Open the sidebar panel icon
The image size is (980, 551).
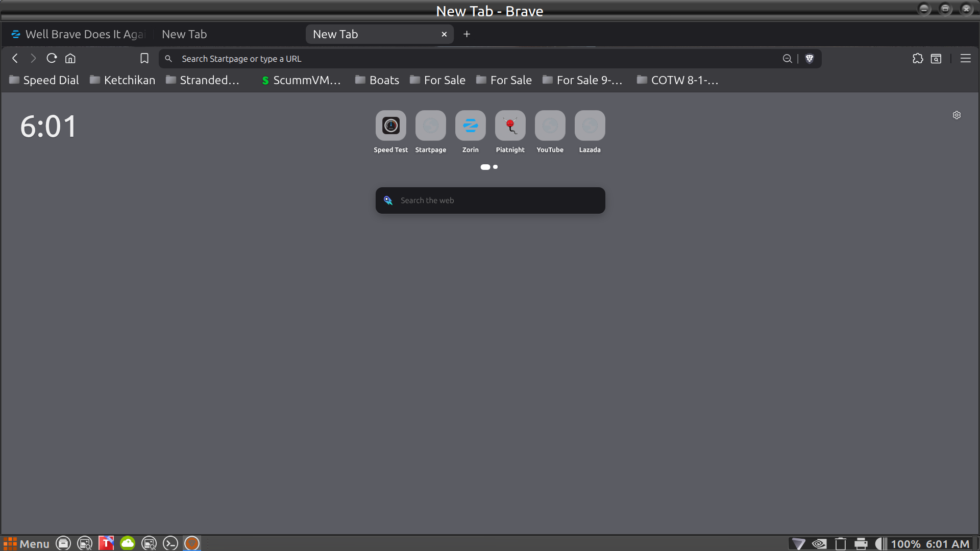936,59
